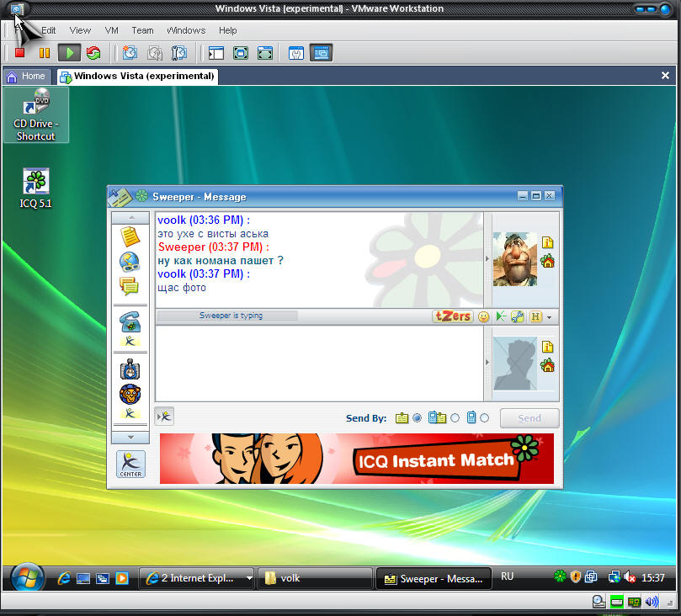Viewport: 681px width, 616px height.
Task: Open the smiley emoticon picker
Action: pos(483,317)
